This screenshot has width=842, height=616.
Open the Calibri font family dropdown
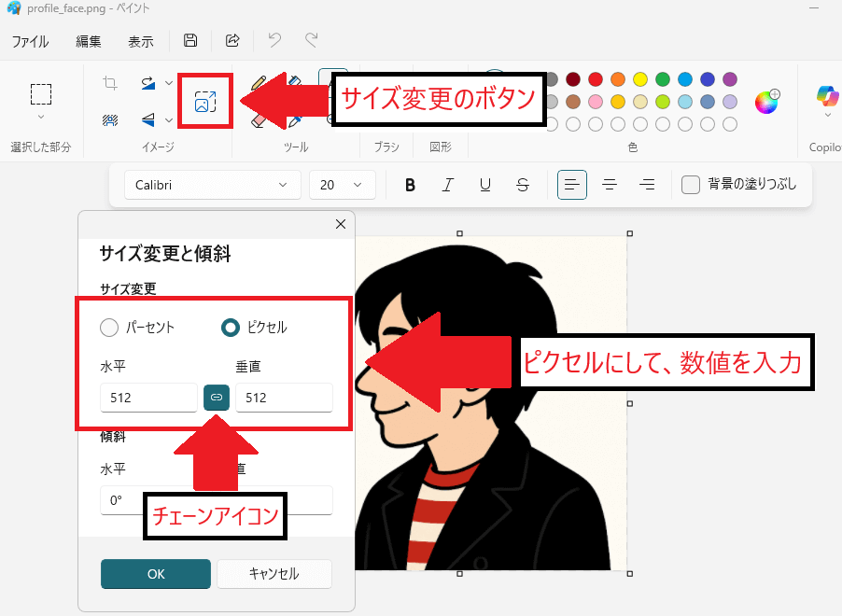[212, 185]
